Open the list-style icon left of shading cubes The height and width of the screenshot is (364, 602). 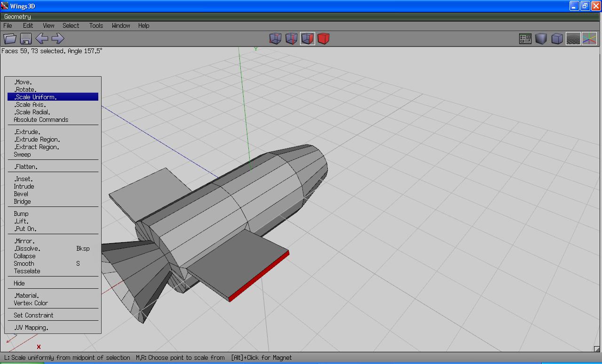(x=525, y=39)
